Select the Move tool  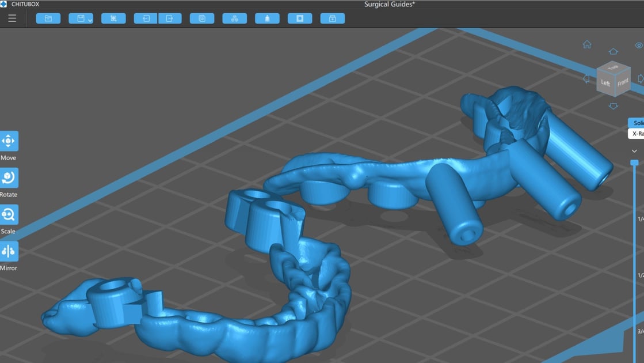point(9,140)
